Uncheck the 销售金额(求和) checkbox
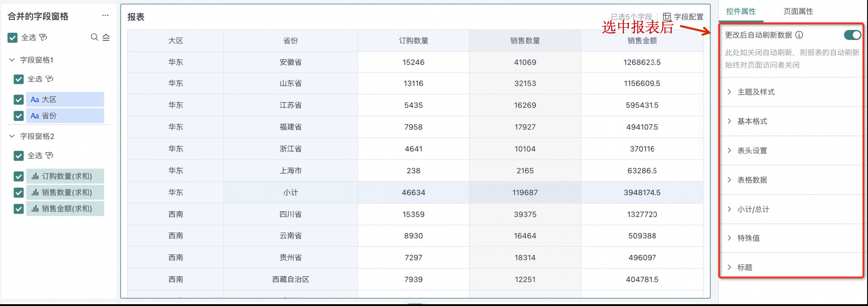The height and width of the screenshot is (306, 868). point(19,209)
